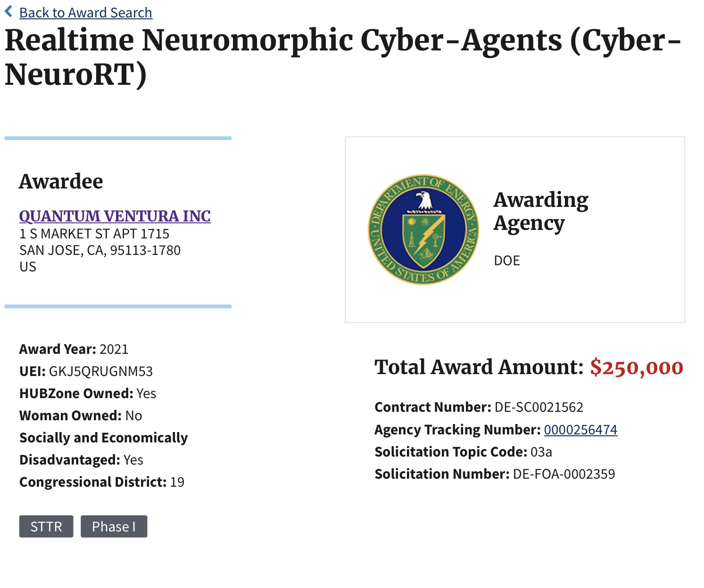The height and width of the screenshot is (588, 704).
Task: Click the DOE agency name text
Action: [x=507, y=261]
